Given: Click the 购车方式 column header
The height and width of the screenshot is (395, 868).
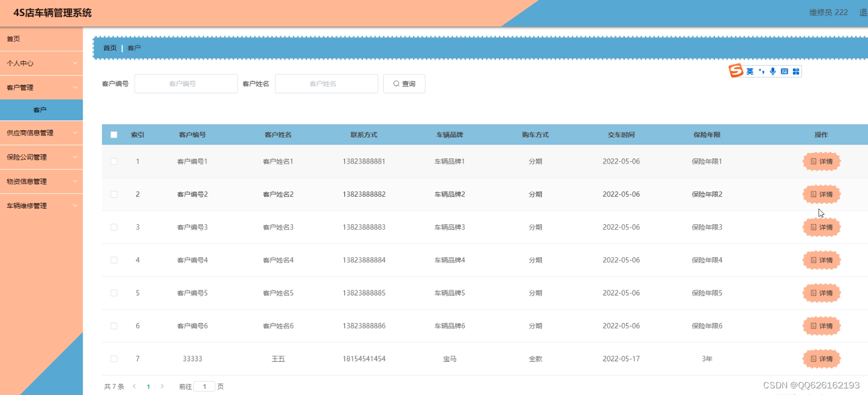Looking at the screenshot, I should (536, 135).
